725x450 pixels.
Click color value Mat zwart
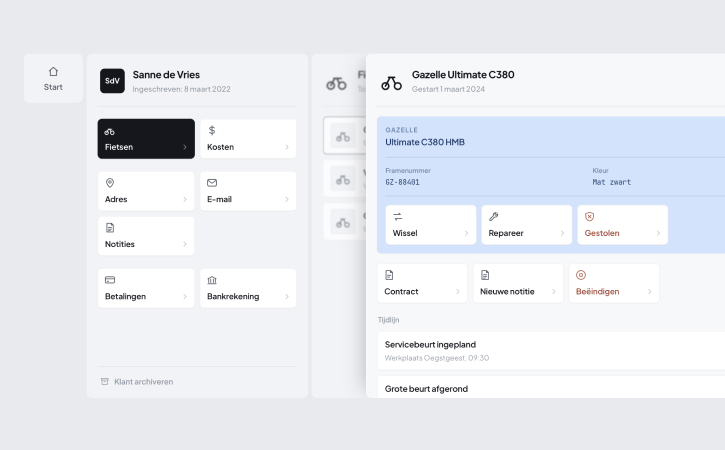click(611, 182)
